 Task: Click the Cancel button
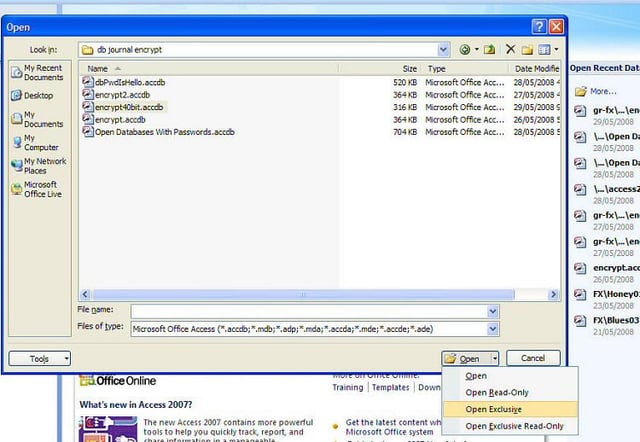point(533,358)
